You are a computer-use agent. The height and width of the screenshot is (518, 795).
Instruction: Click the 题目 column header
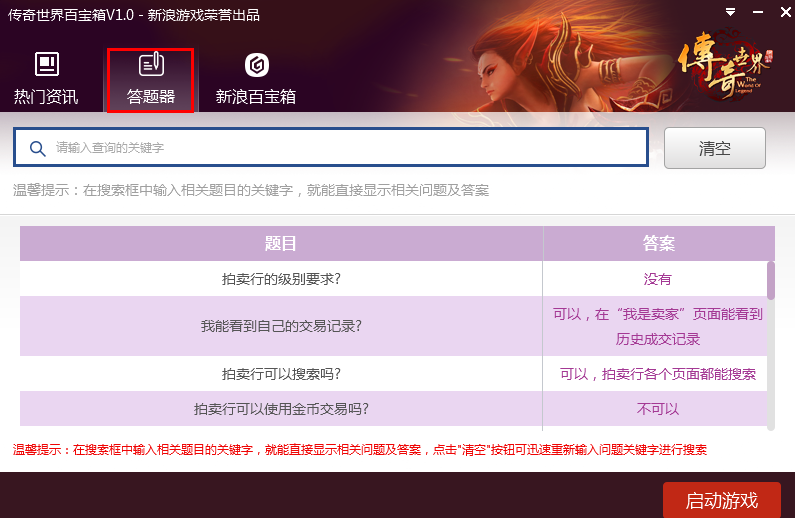point(281,243)
